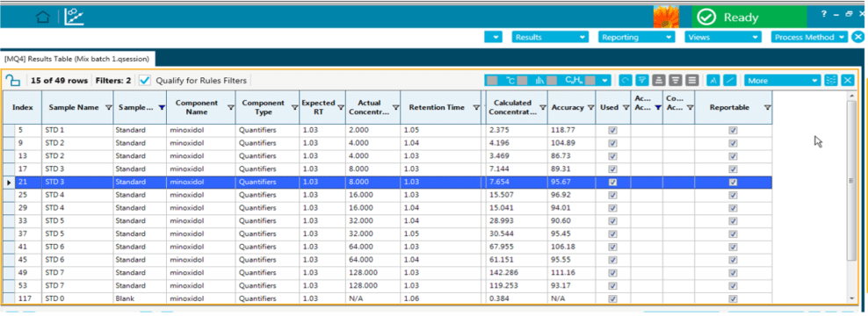Click the Process Method button
Image resolution: width=868 pixels, height=316 pixels.
pos(809,37)
